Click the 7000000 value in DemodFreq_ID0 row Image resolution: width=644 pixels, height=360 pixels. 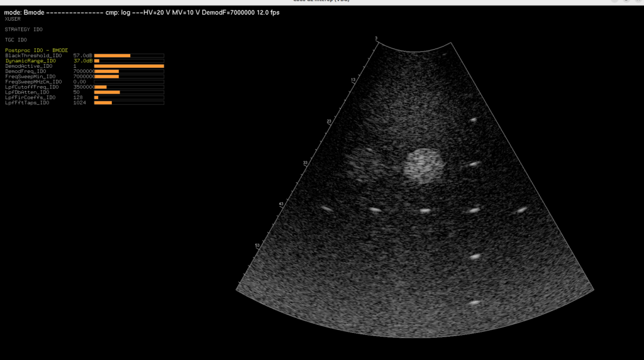tap(84, 72)
